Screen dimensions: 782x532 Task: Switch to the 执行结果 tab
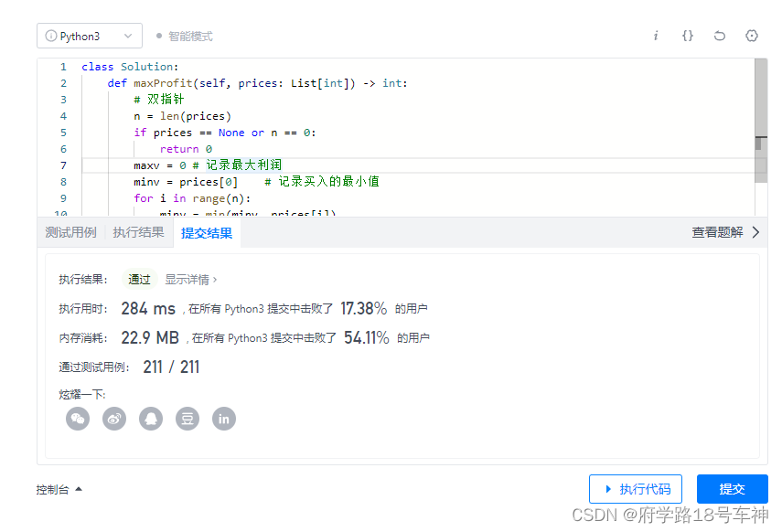(x=139, y=232)
